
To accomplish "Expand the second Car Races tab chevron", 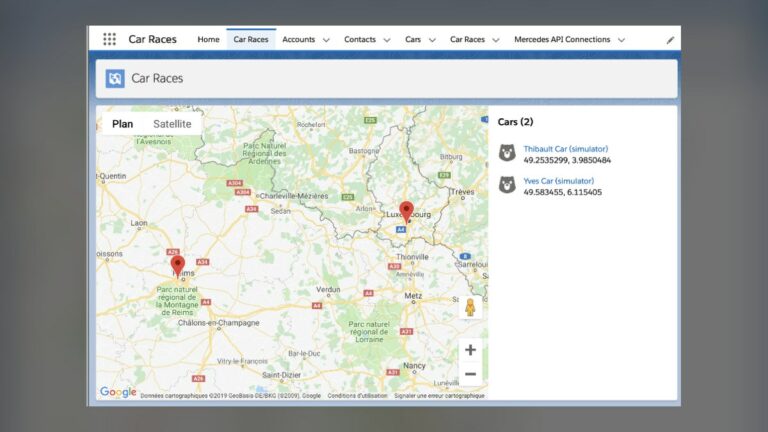I will (x=496, y=40).
